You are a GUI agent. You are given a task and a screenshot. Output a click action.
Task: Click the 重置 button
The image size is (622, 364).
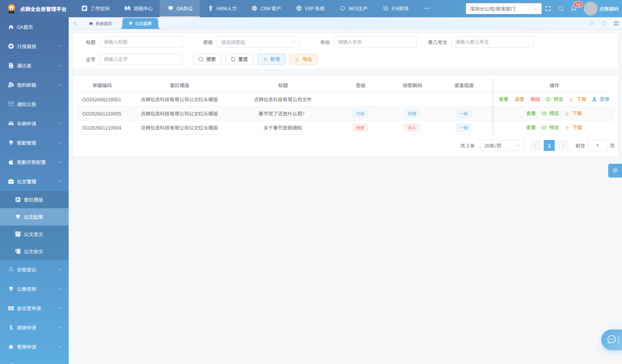click(239, 59)
